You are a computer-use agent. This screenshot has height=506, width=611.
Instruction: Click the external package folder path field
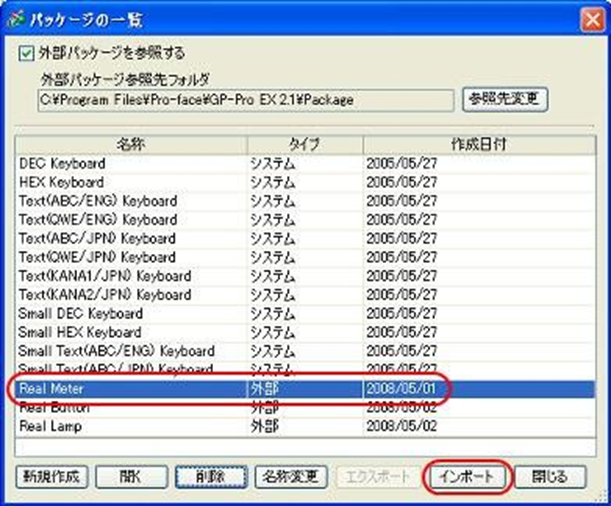(x=246, y=100)
